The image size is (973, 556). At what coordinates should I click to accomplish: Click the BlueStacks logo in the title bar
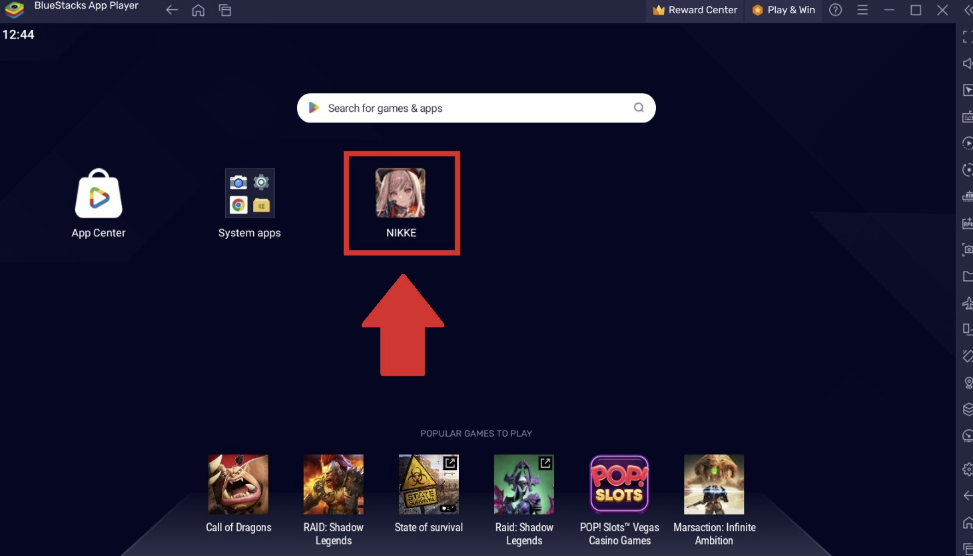click(14, 10)
